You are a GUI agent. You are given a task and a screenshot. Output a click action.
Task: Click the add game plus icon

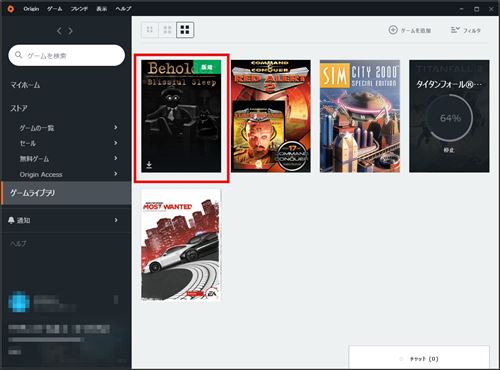[393, 30]
